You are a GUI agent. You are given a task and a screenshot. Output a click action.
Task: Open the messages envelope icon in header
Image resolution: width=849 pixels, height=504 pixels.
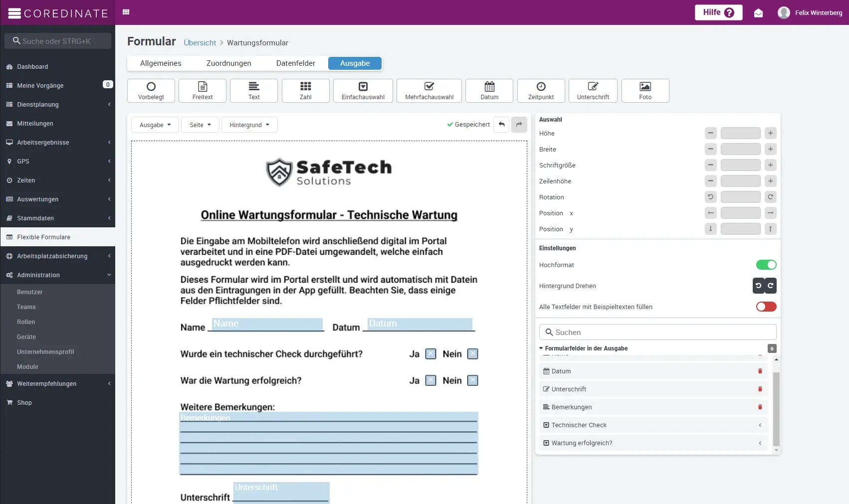(x=758, y=13)
